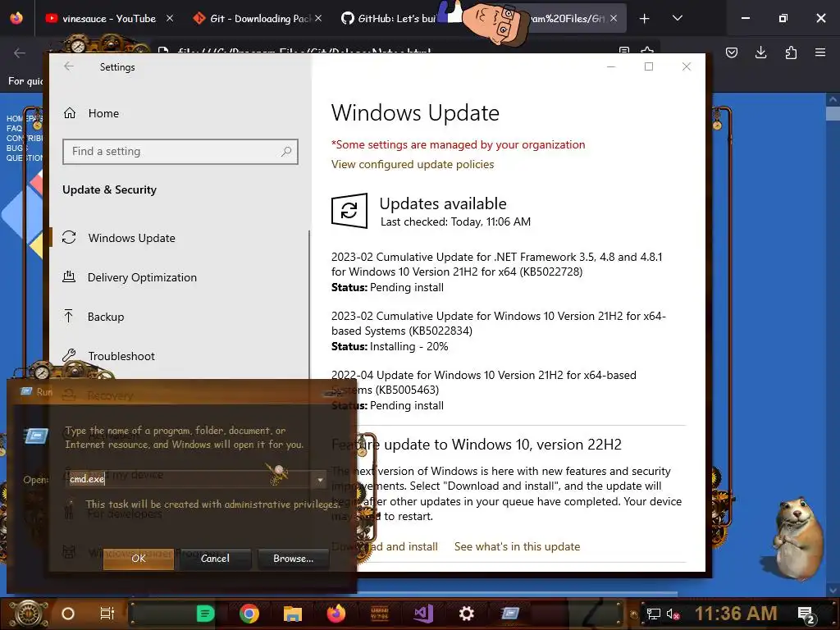
Task: Click the 11:36 AM taskbar clock
Action: tap(736, 614)
